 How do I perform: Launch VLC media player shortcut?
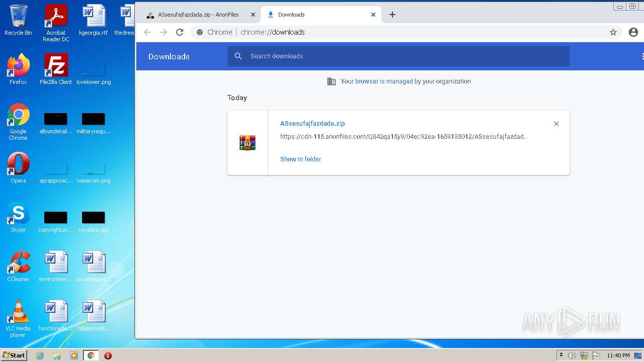pyautogui.click(x=18, y=319)
